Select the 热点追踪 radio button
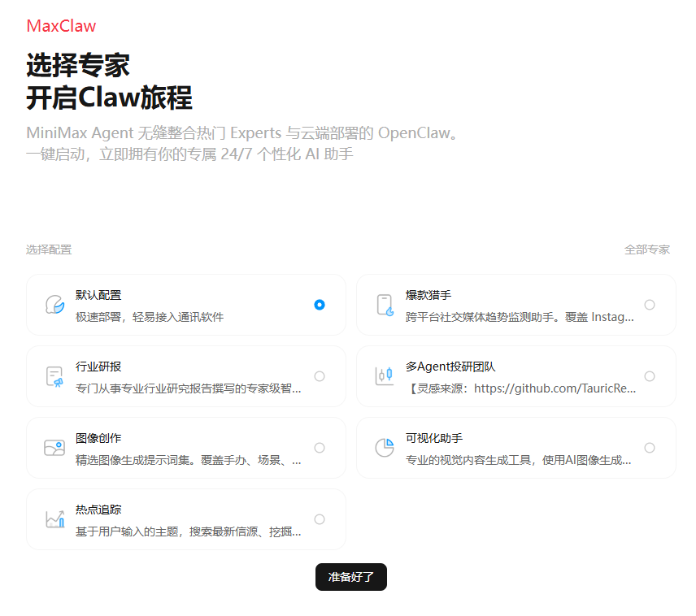696x616 pixels. 320,518
